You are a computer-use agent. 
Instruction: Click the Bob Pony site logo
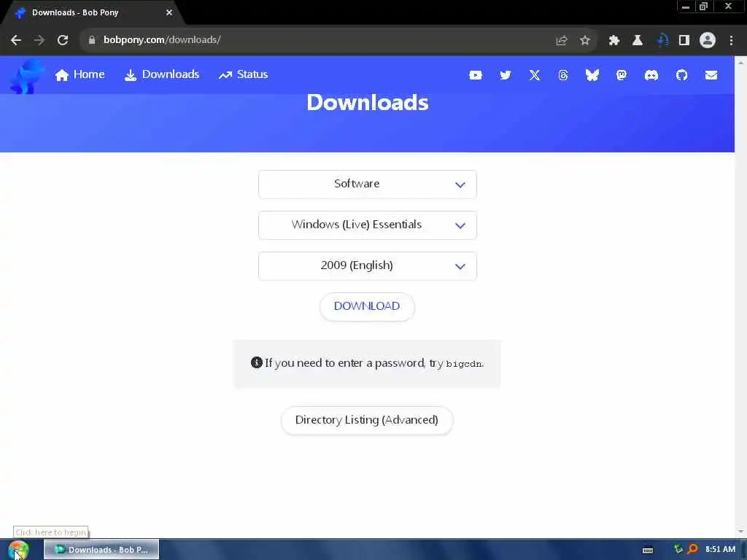pyautogui.click(x=26, y=76)
